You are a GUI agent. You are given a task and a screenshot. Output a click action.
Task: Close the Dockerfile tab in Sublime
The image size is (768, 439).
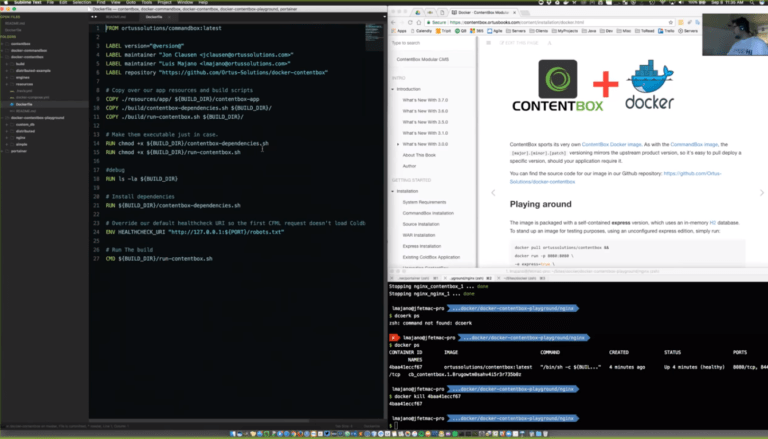point(169,17)
